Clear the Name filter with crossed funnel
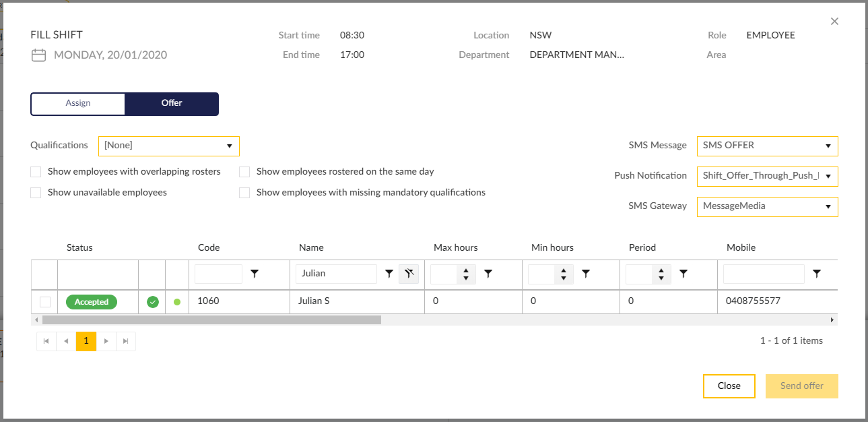Screen dimensions: 868x422 point(409,274)
